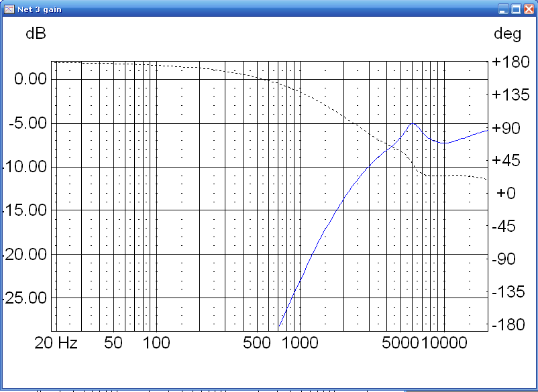
Task: Click the '-25.00' dB axis value
Action: click(24, 298)
